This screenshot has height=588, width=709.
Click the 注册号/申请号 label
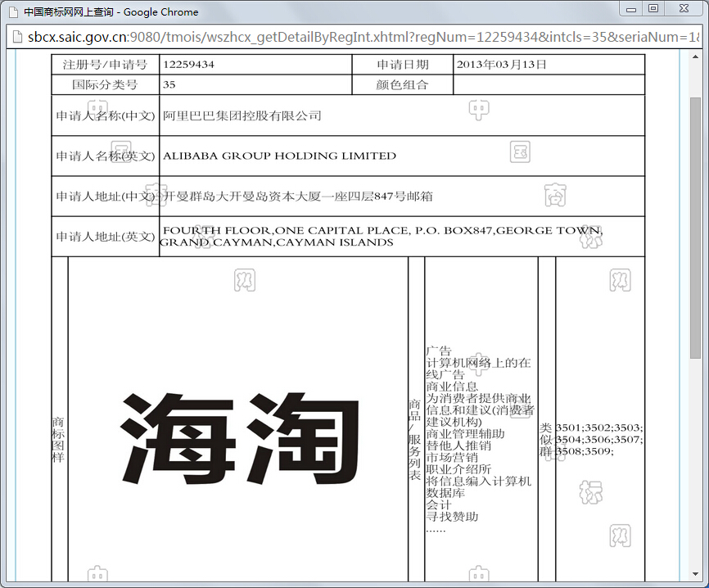tap(105, 65)
